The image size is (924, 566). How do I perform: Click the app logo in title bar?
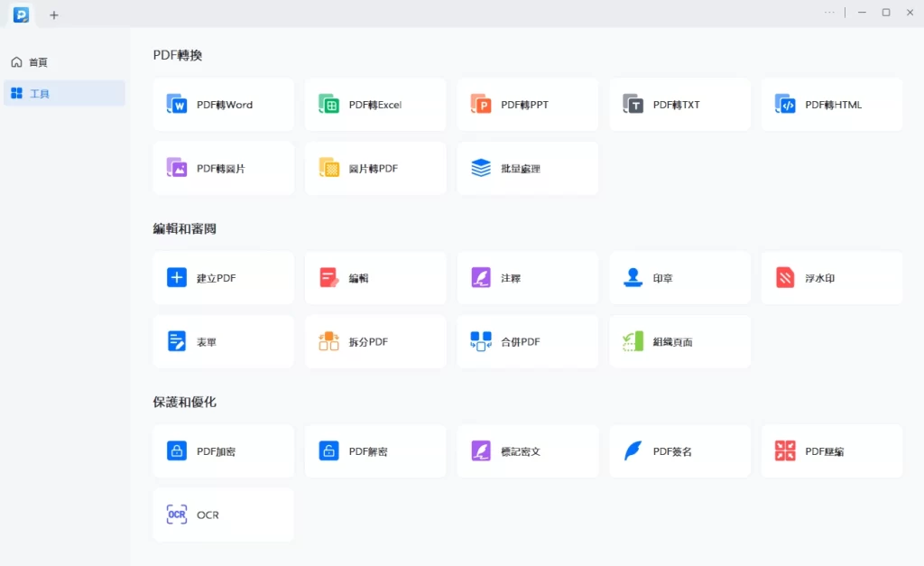(21, 14)
